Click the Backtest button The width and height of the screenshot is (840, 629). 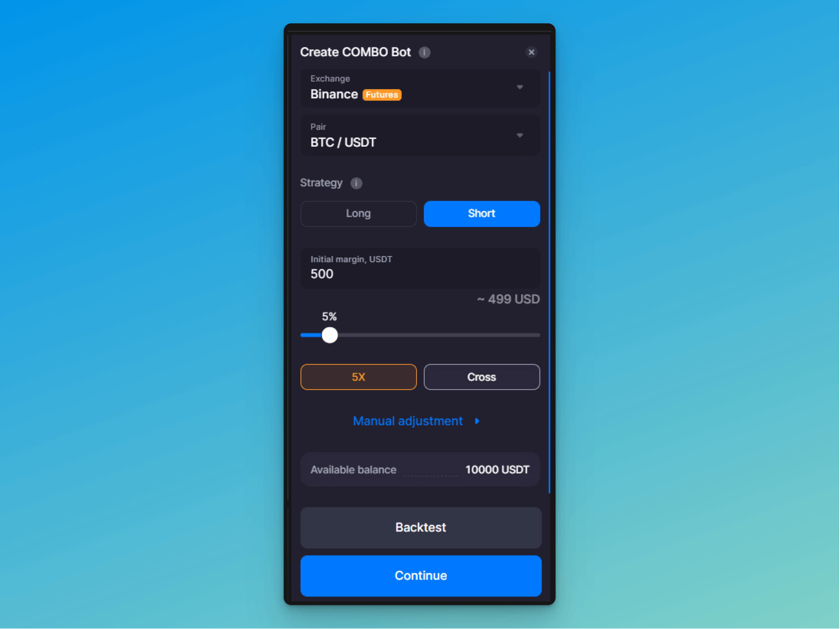[x=420, y=527]
